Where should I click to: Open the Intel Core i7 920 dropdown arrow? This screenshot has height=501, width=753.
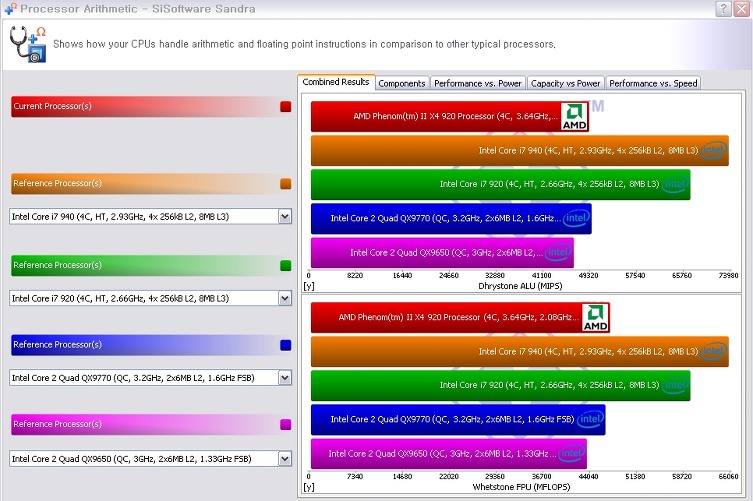(x=285, y=298)
